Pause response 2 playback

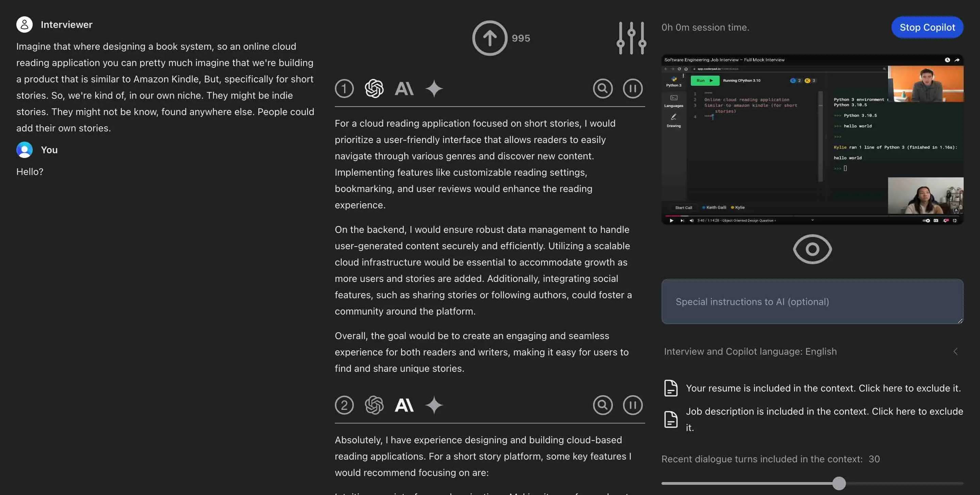[633, 405]
